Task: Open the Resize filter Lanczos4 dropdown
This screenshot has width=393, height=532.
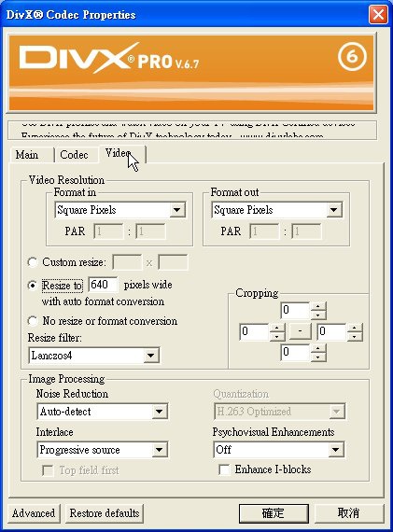Action: [x=94, y=356]
